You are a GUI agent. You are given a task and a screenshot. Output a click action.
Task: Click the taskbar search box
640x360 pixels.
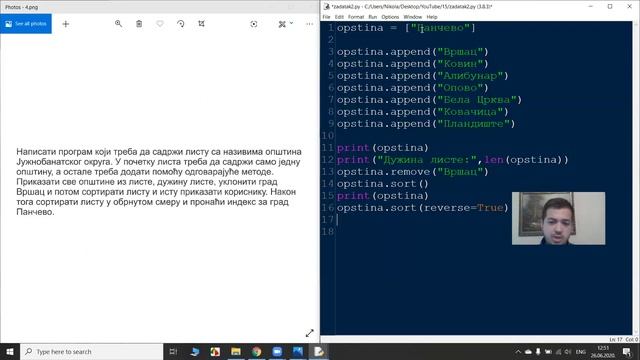(x=91, y=351)
